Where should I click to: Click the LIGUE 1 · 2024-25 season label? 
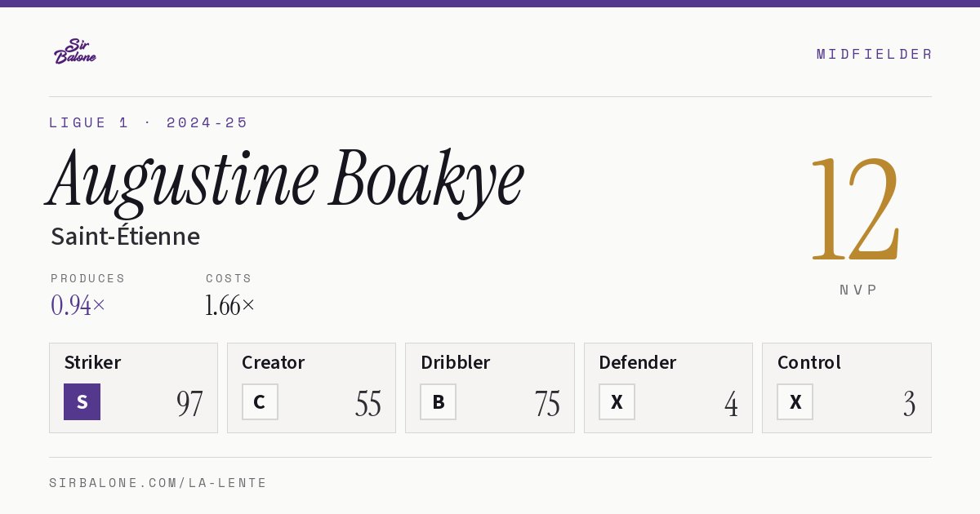click(x=148, y=122)
